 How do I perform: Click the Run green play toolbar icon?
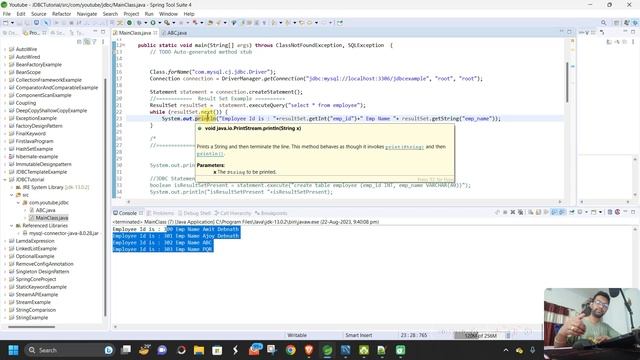pos(153,23)
